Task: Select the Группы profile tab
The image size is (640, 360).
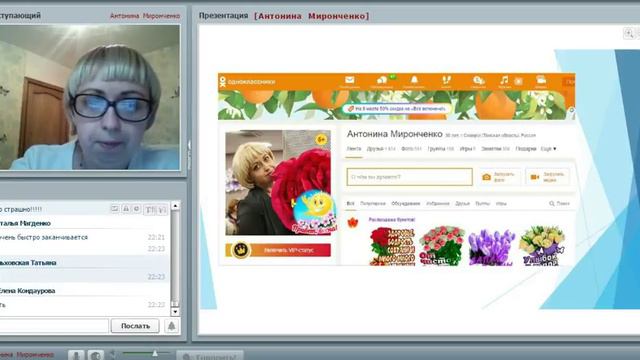Action: tap(440, 149)
